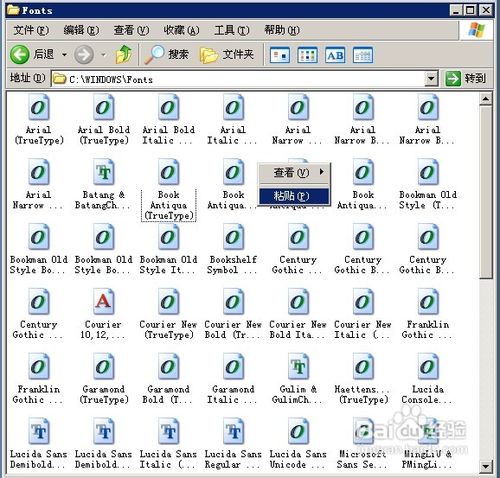Toggle the Folders (文件夹) pane button

click(x=227, y=54)
